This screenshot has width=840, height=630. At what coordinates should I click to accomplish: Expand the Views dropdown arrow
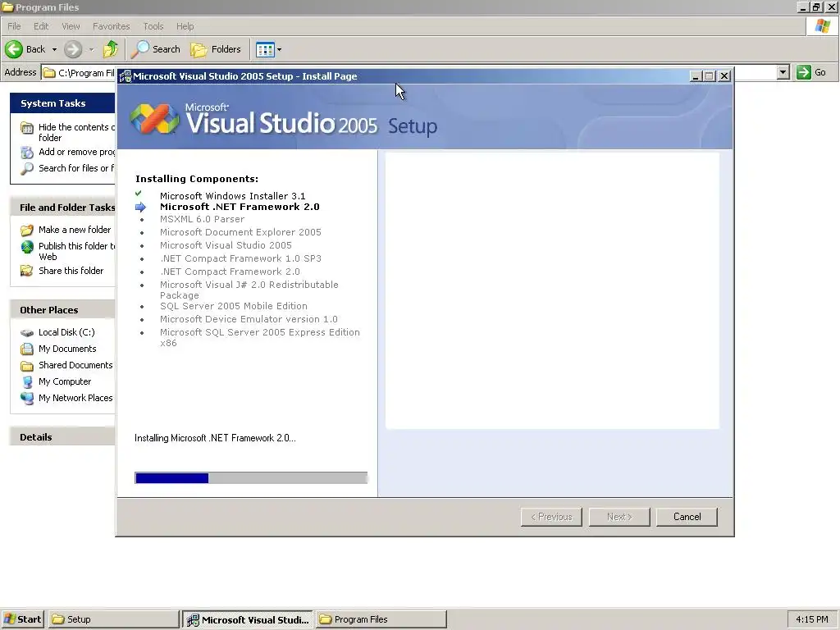coord(279,50)
